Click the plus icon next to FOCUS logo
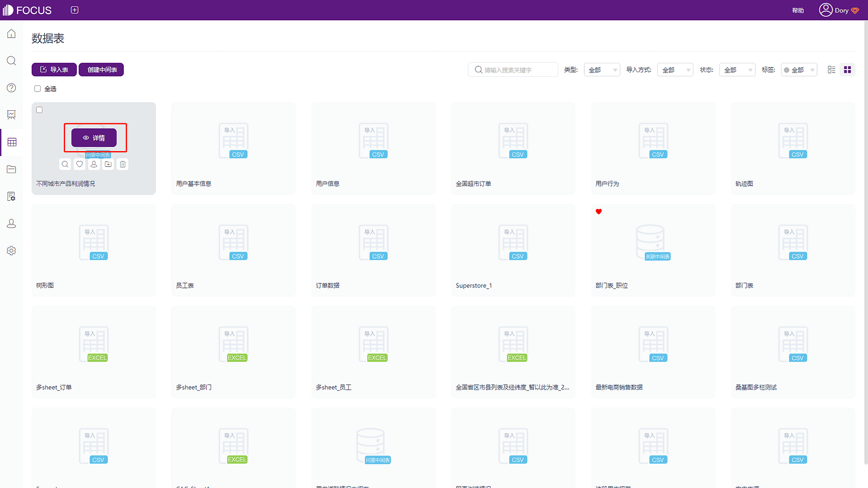Screen dimensions: 868x488 [75, 10]
